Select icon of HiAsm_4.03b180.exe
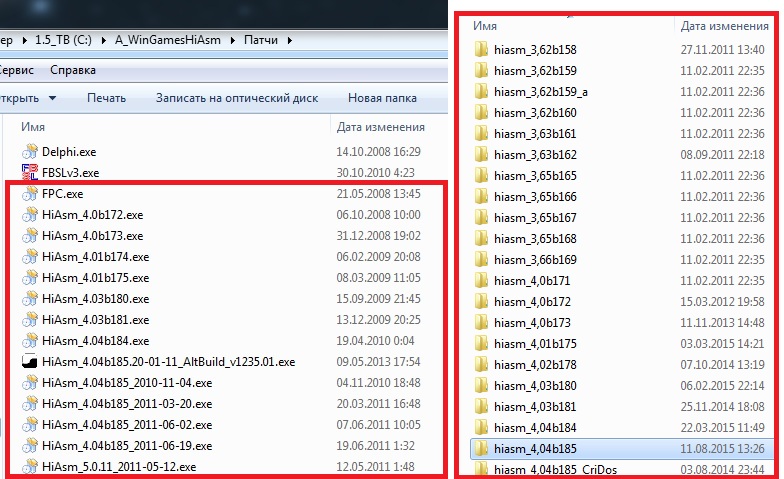 click(x=30, y=298)
